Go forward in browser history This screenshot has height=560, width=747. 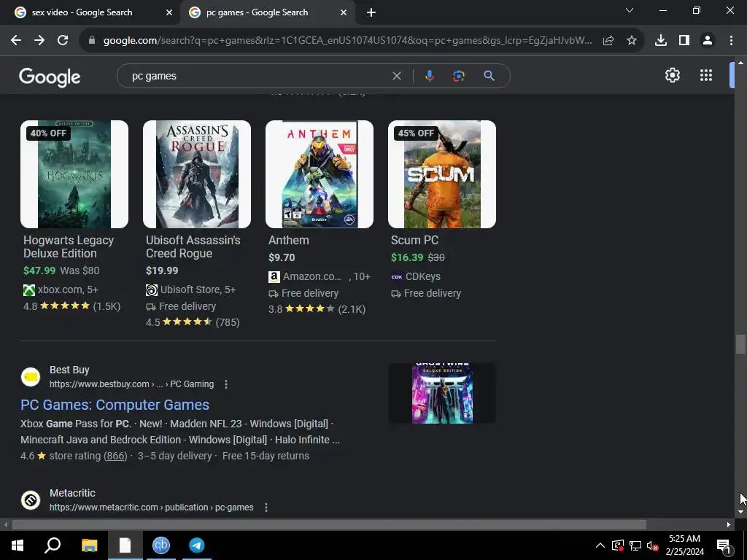point(39,41)
